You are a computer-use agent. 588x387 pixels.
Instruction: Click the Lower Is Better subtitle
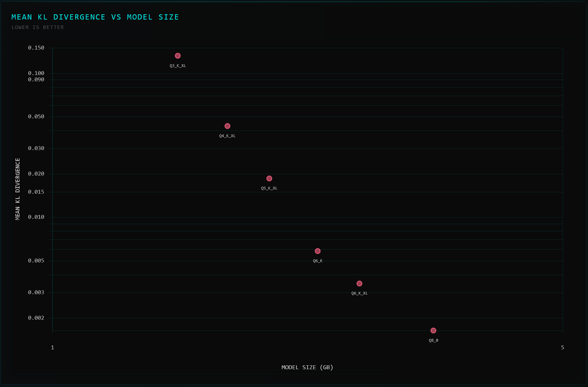pyautogui.click(x=38, y=27)
